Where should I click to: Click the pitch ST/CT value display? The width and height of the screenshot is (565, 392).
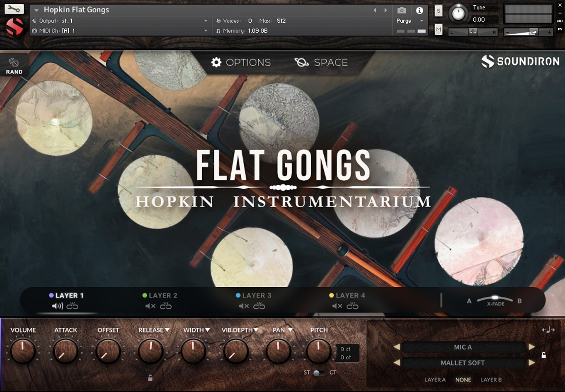click(x=347, y=353)
